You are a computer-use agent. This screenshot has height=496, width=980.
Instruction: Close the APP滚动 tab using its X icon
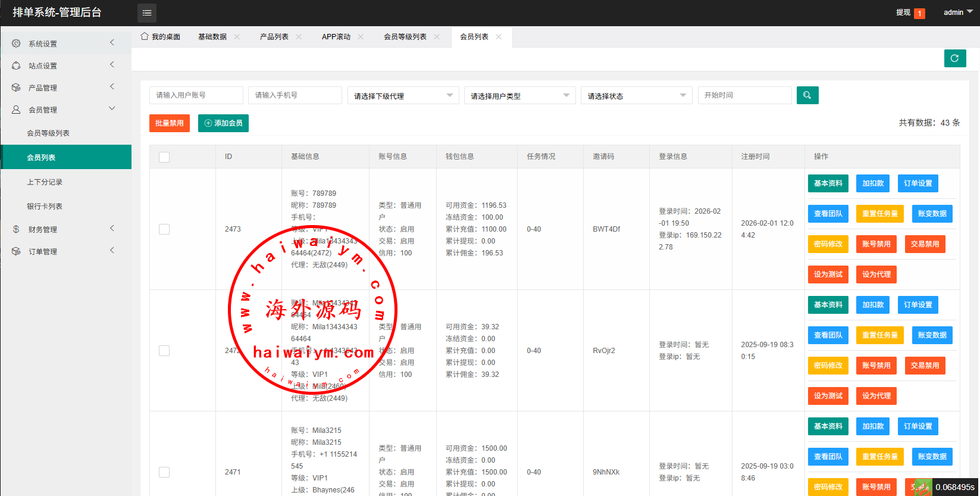point(361,37)
